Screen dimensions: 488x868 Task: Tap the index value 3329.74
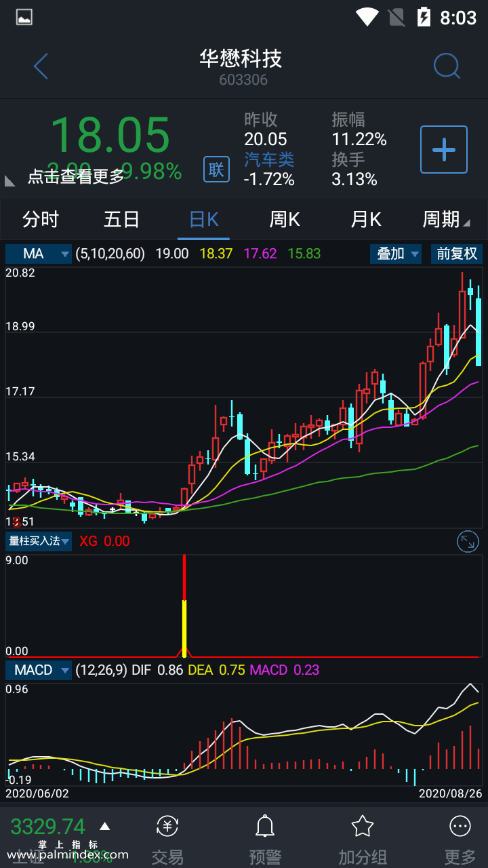[48, 827]
